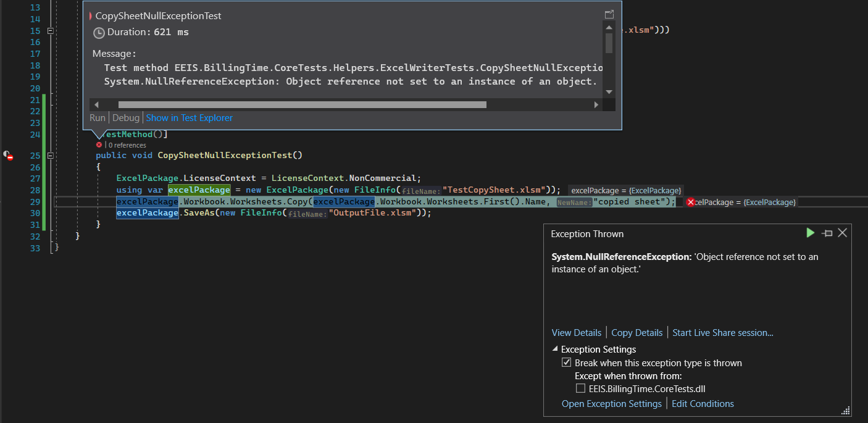Screen dimensions: 868x423
Task: Pin the Exception Thrown window
Action: coord(827,233)
